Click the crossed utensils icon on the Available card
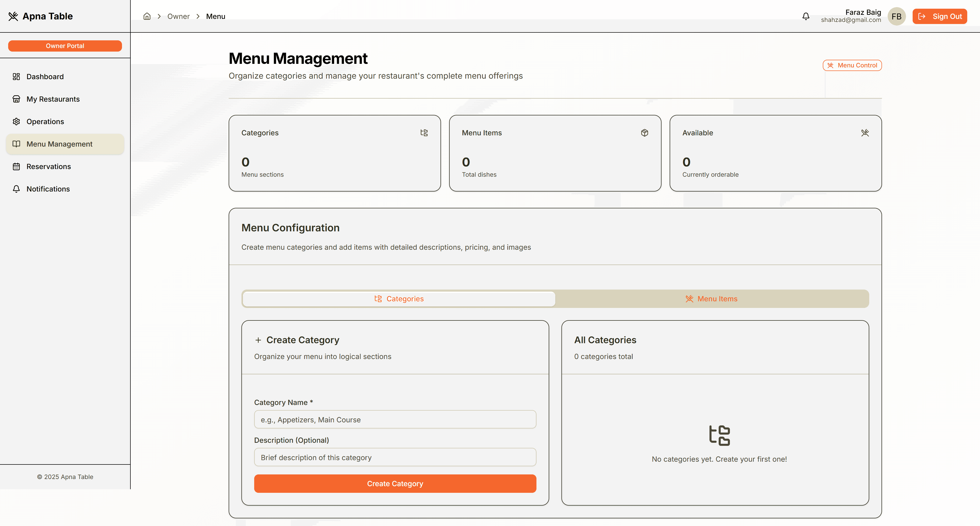Screen dimensions: 980x526 (865, 133)
